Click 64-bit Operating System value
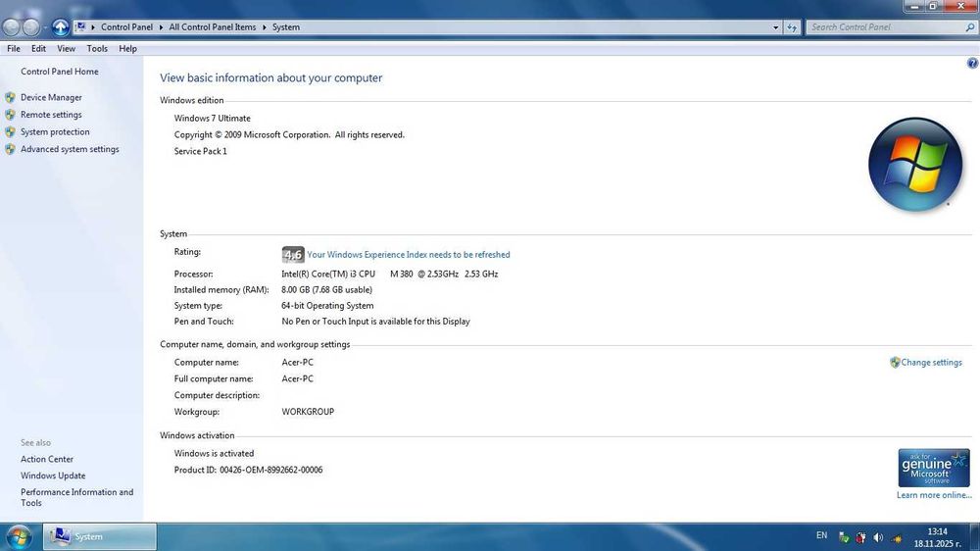Screen dimensions: 980x551 (x=327, y=306)
